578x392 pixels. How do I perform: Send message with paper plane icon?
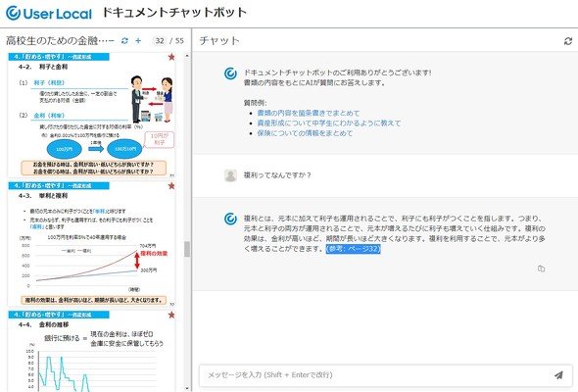coord(558,375)
